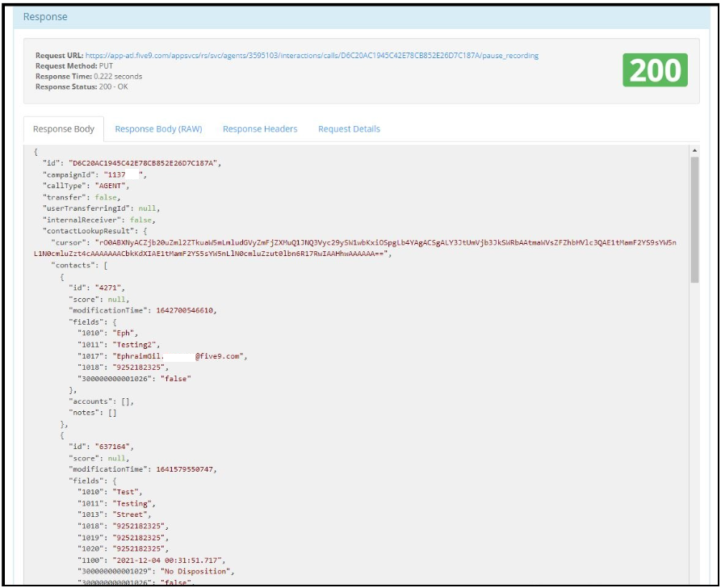Click the userTransferringId null value
The height and width of the screenshot is (588, 721).
pos(147,208)
